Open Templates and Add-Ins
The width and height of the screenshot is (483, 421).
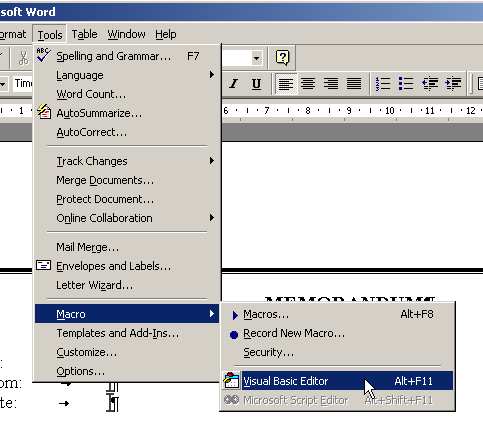(127, 333)
